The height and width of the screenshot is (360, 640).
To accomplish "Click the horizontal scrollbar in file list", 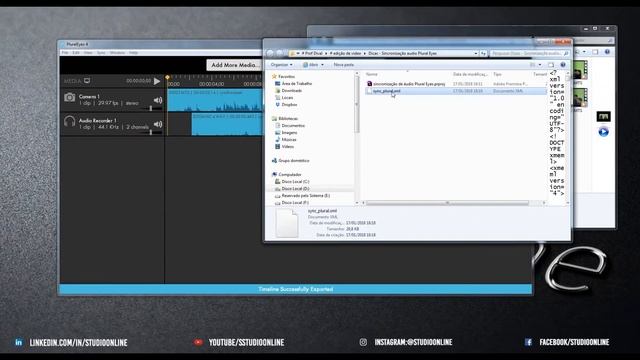I will click(447, 203).
